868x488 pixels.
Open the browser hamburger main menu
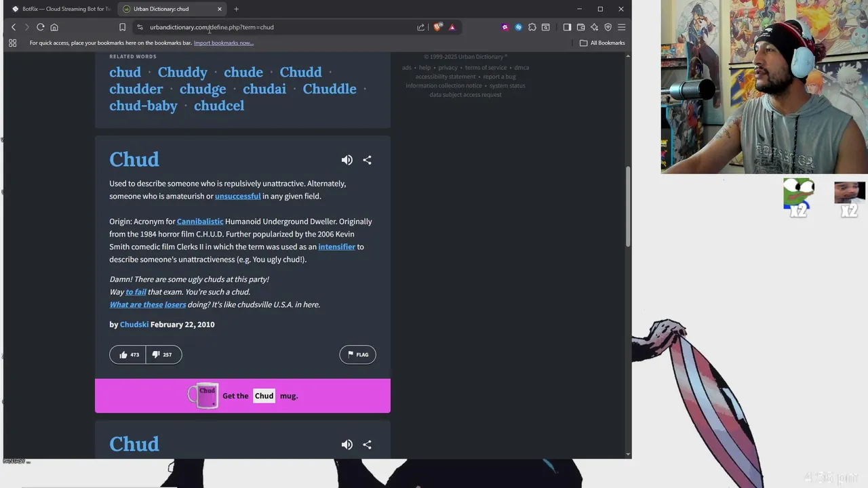(x=621, y=27)
